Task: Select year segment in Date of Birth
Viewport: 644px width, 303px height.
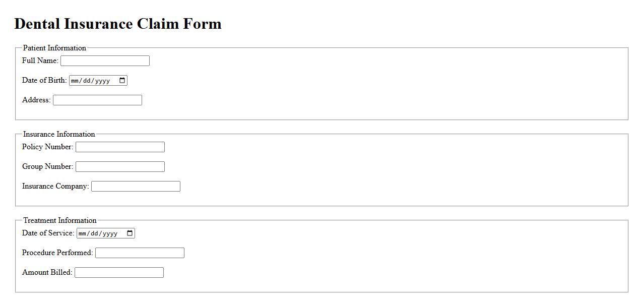Action: pos(102,81)
